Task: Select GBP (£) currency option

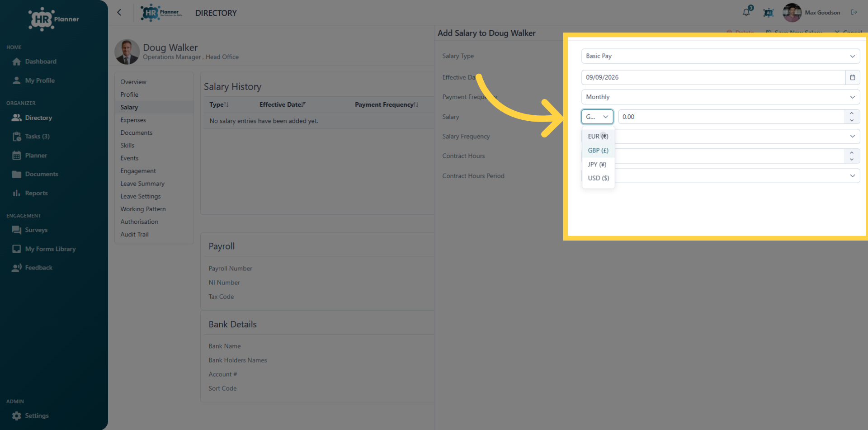Action: tap(598, 150)
